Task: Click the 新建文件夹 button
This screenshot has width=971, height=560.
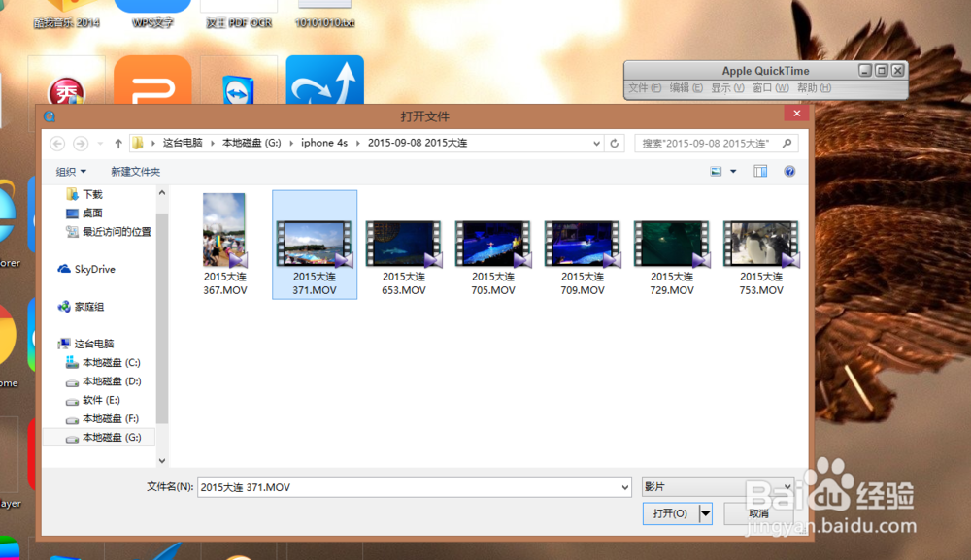Action: (135, 172)
